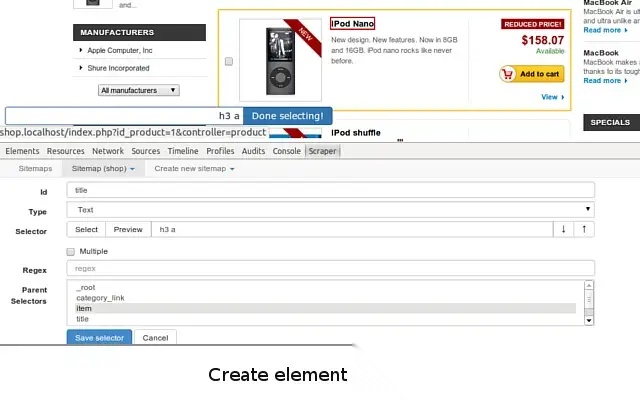This screenshot has height=400, width=640.
Task: Switch to the Console tab
Action: coord(287,151)
